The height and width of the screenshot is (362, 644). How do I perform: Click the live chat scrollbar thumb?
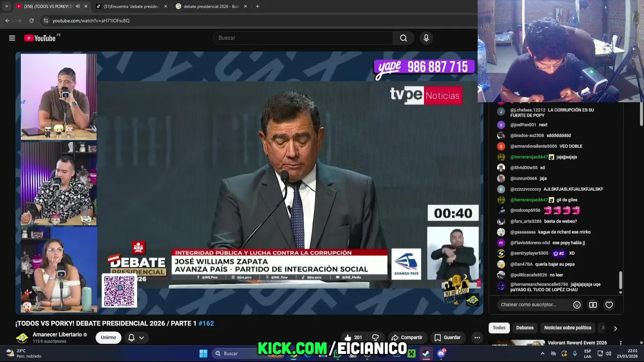pos(621,280)
